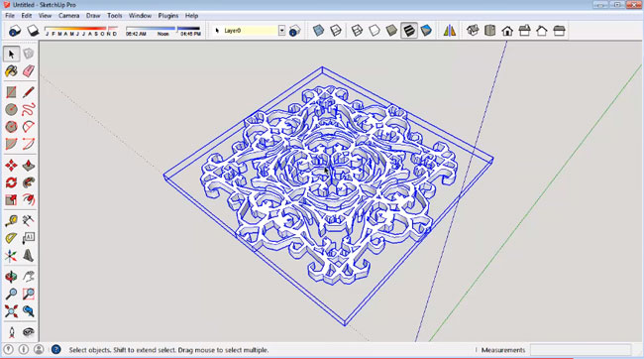The height and width of the screenshot is (359, 644).
Task: Switch to Wireframe face style
Action: (357, 31)
